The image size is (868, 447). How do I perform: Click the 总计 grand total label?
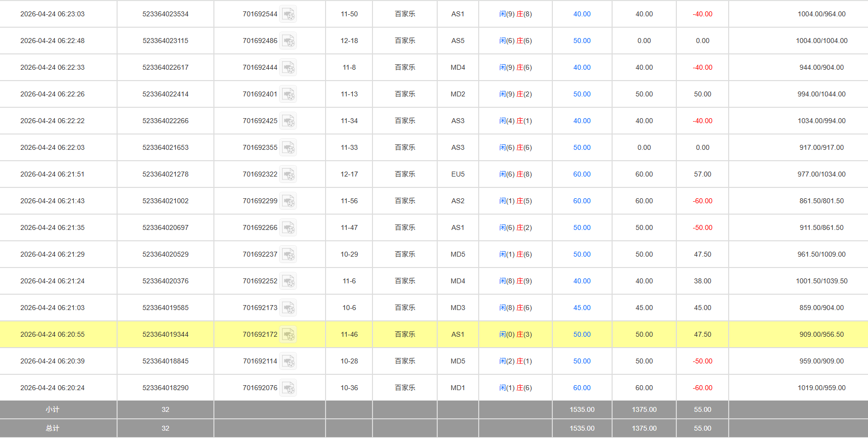point(52,428)
